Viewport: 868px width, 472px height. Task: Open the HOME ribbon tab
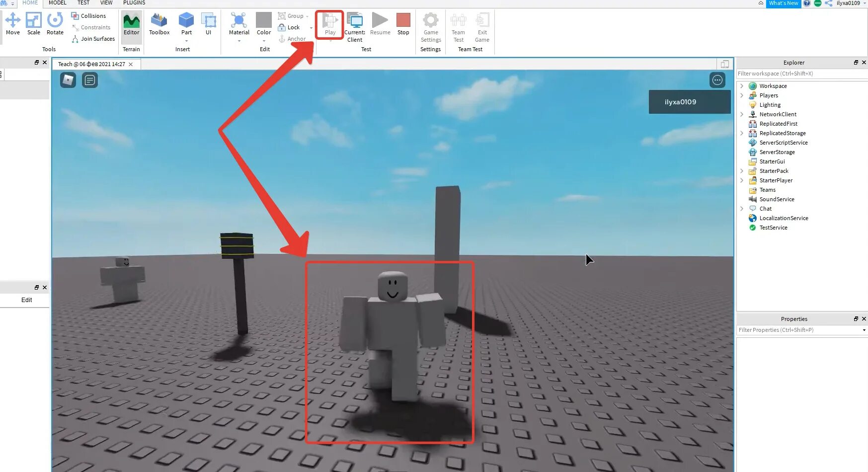pyautogui.click(x=30, y=3)
